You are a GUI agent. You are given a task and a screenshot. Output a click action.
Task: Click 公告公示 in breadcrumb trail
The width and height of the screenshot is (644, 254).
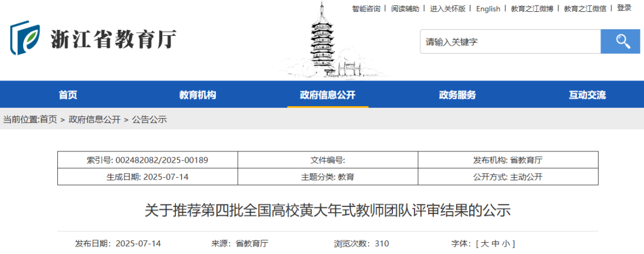150,120
